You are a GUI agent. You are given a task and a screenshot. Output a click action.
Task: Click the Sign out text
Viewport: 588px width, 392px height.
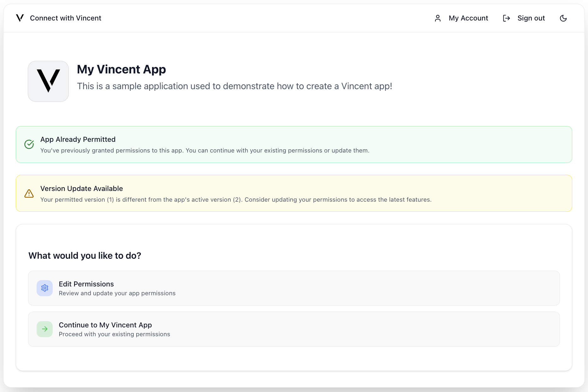tap(531, 18)
